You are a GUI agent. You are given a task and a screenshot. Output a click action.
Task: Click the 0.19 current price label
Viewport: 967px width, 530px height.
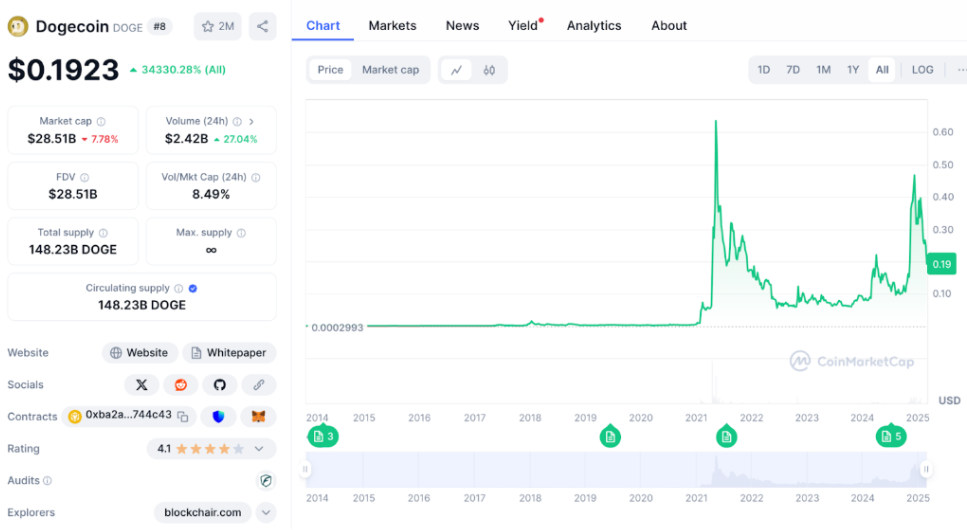tap(941, 264)
